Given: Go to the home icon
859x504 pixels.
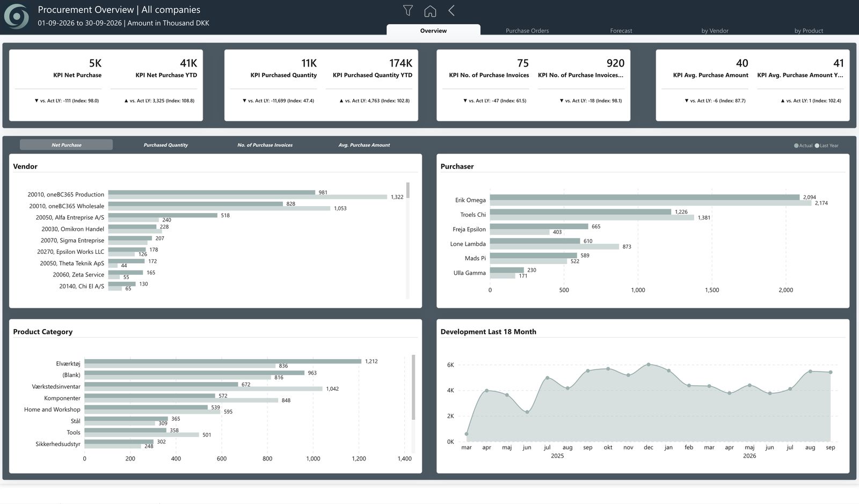Looking at the screenshot, I should (x=430, y=11).
